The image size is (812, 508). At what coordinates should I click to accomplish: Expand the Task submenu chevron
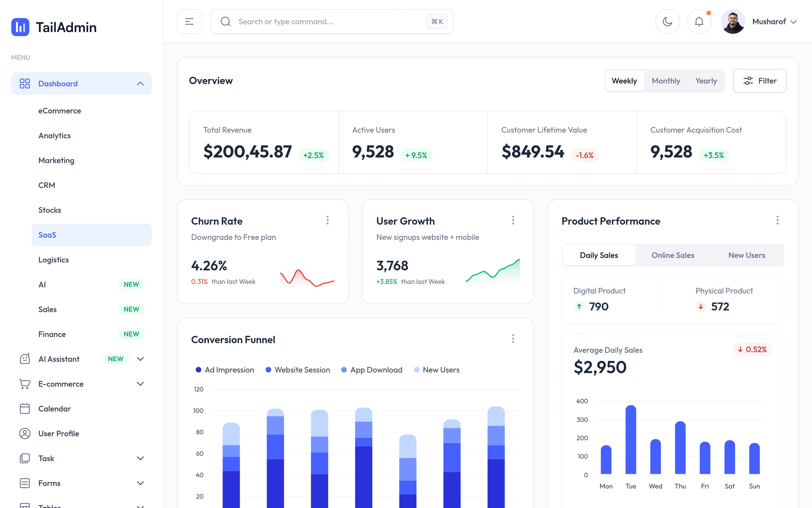coord(140,458)
